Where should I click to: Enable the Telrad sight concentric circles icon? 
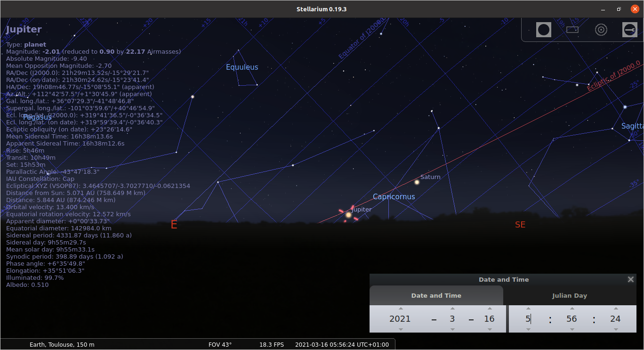coord(601,30)
